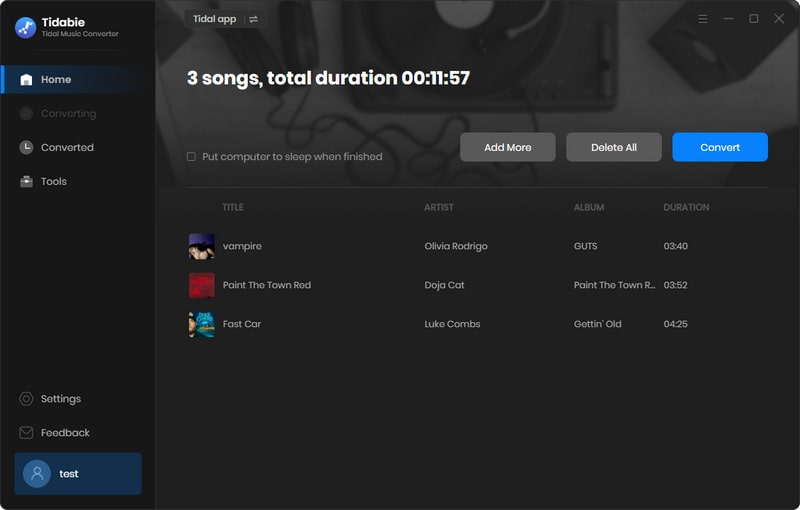Click the Add More button
800x510 pixels.
[508, 147]
